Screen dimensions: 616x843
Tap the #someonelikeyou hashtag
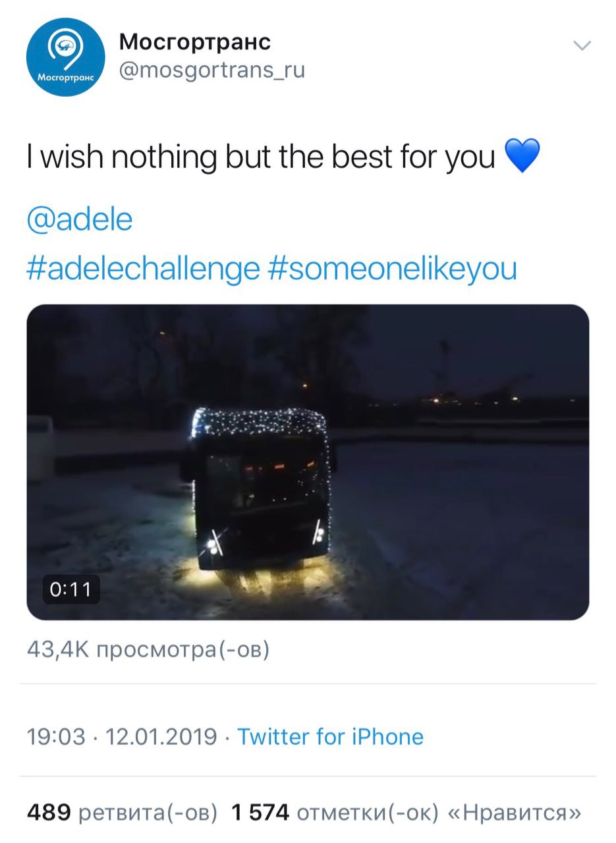(x=393, y=269)
